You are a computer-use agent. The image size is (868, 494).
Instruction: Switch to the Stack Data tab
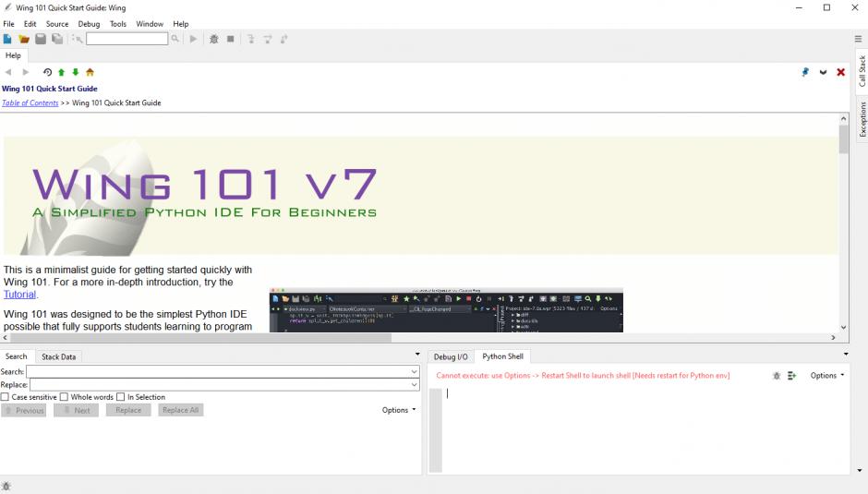tap(59, 356)
